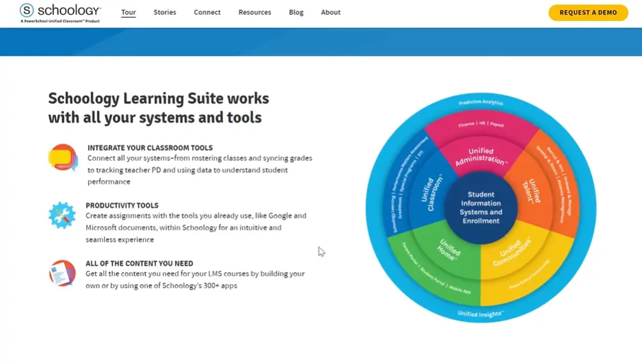The height and width of the screenshot is (364, 642).
Task: Click the Unified Insights ring label
Action: click(481, 314)
